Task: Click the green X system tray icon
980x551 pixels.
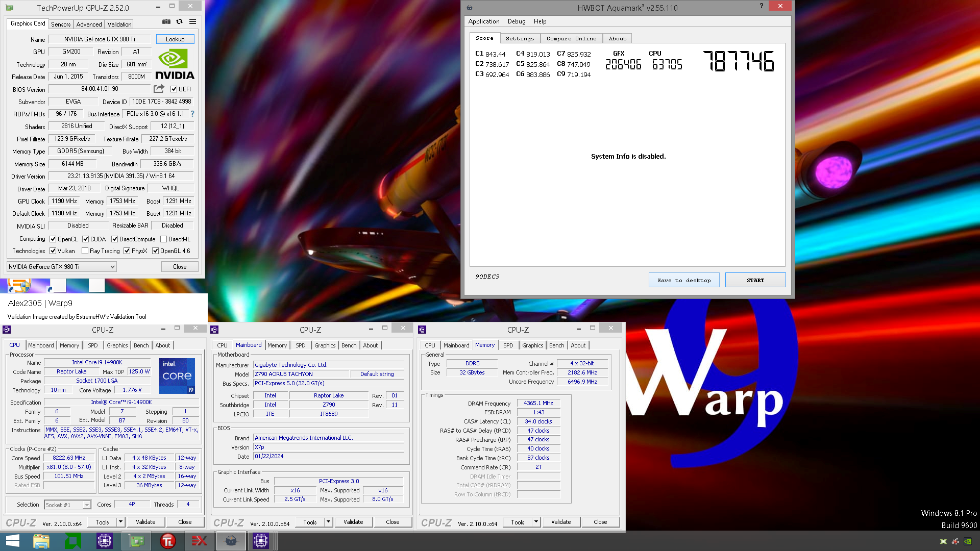Action: tap(943, 541)
